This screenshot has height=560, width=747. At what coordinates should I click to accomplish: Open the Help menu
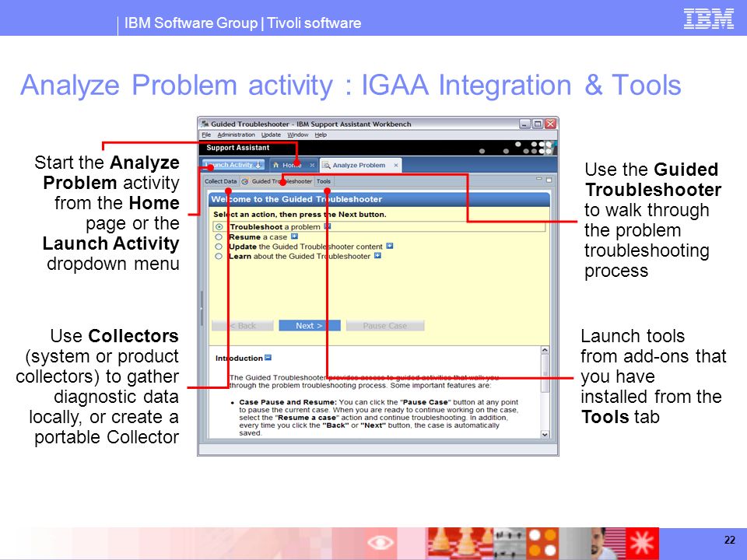(321, 135)
